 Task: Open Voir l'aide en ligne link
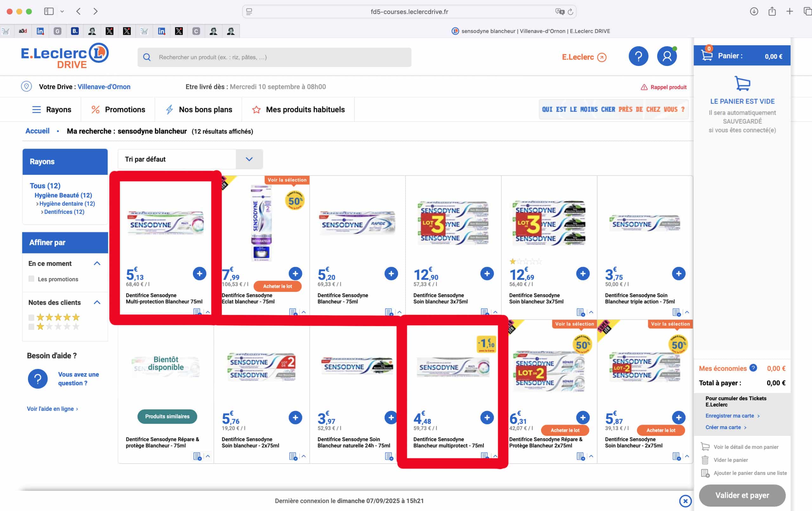pos(52,409)
